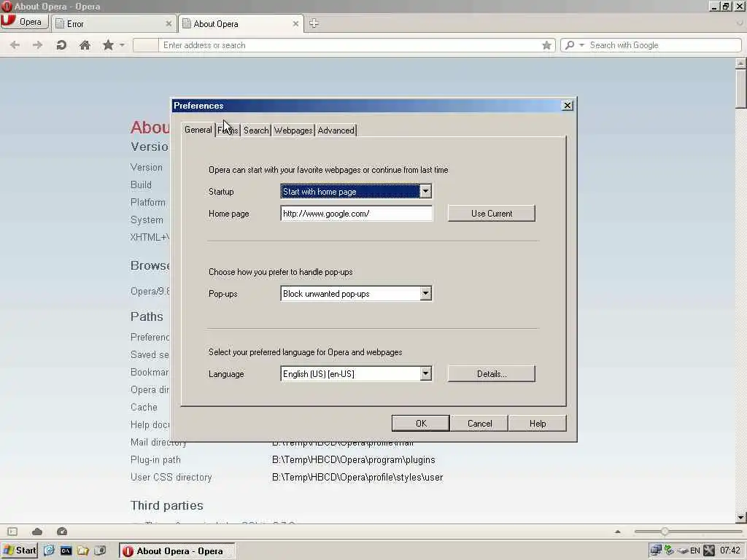Screen dimensions: 747x560
Task: Open a new tab with plus icon
Action: tap(314, 23)
